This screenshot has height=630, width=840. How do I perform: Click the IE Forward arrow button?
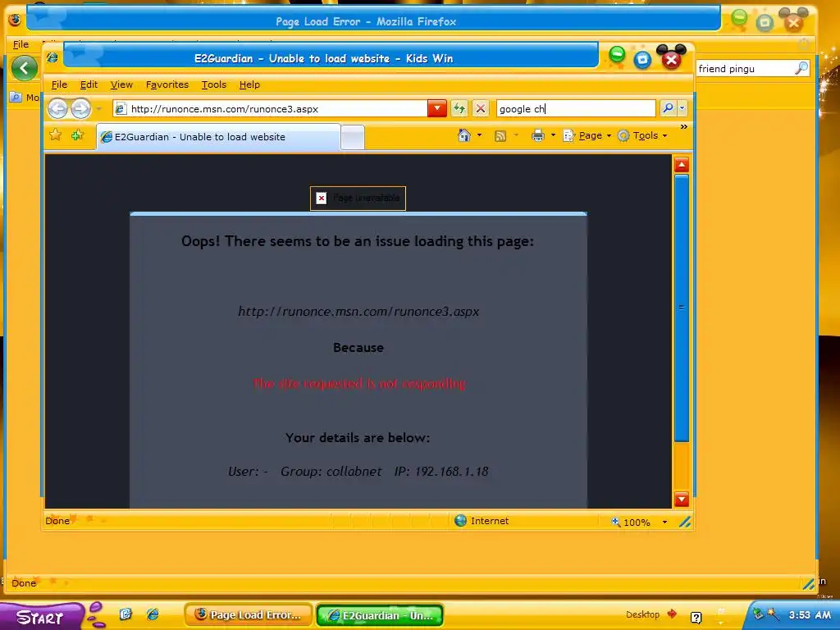tap(81, 109)
